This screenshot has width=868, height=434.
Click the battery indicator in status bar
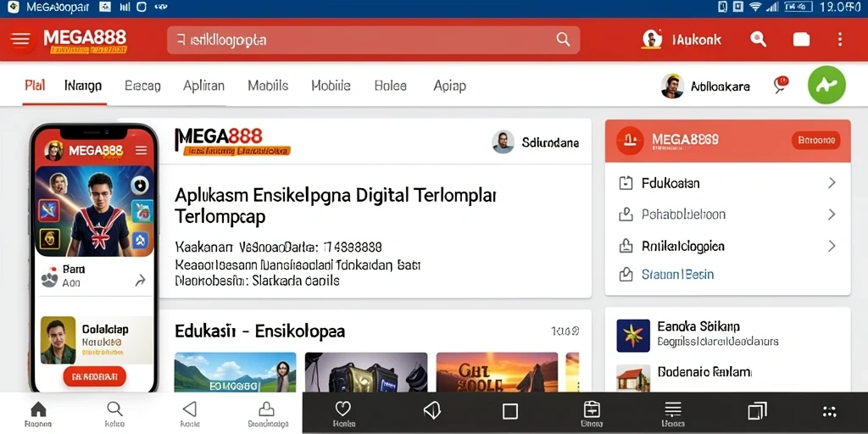(x=798, y=7)
